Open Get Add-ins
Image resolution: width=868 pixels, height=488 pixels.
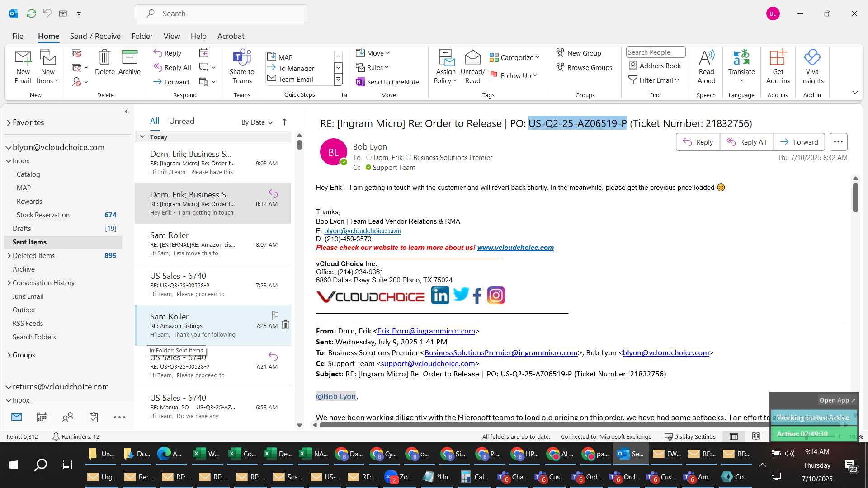coord(778,67)
